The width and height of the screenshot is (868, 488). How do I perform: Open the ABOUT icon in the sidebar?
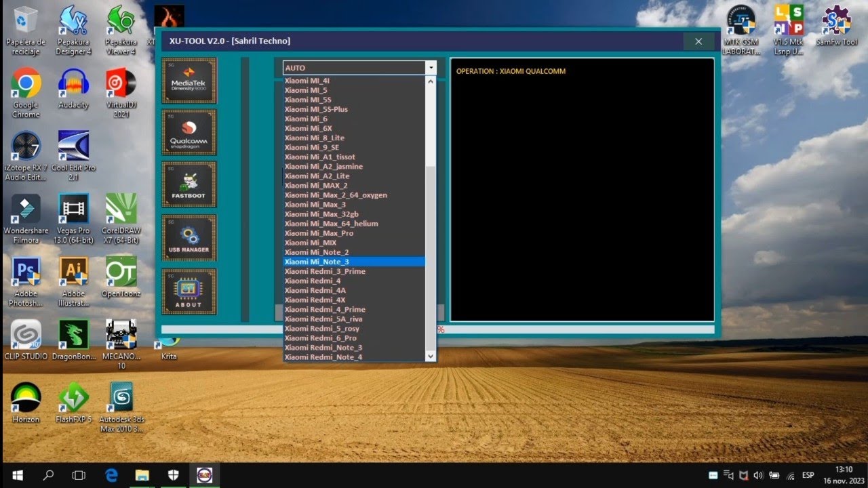tap(189, 291)
